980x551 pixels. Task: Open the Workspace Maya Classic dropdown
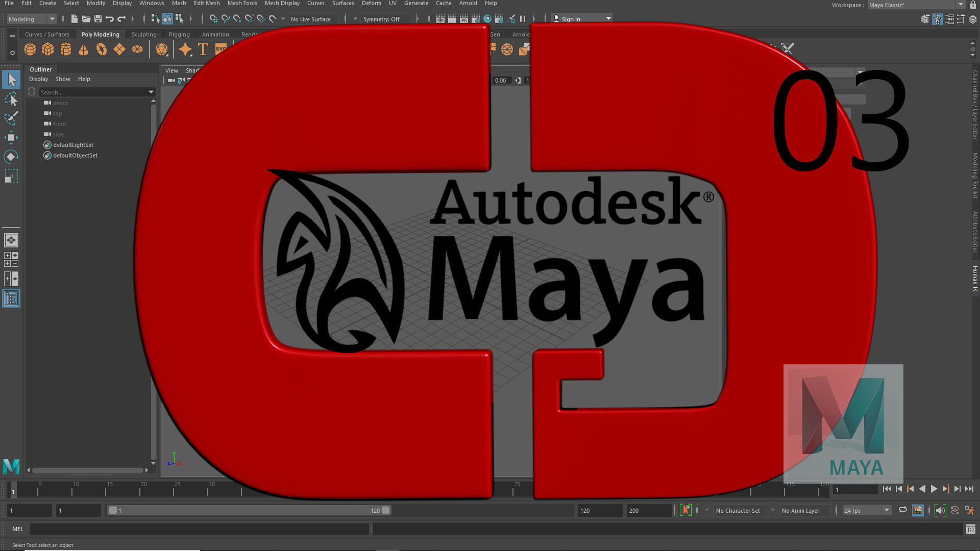916,5
